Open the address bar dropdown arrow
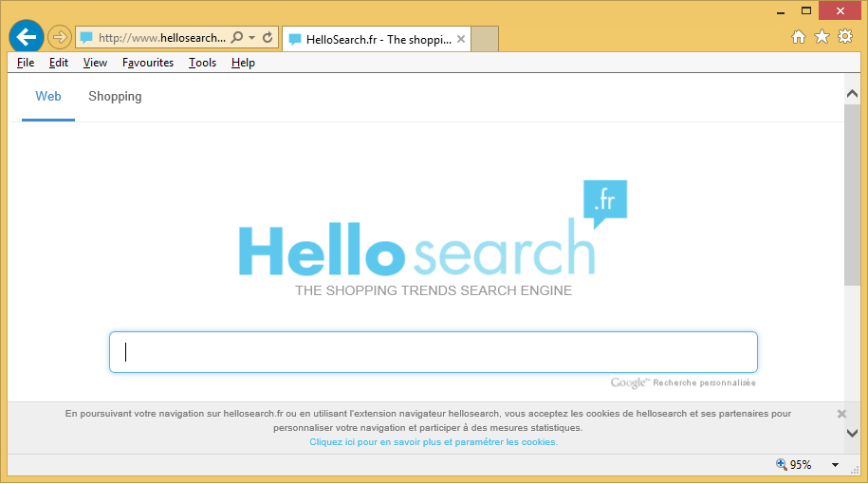The width and height of the screenshot is (868, 484). [252, 38]
